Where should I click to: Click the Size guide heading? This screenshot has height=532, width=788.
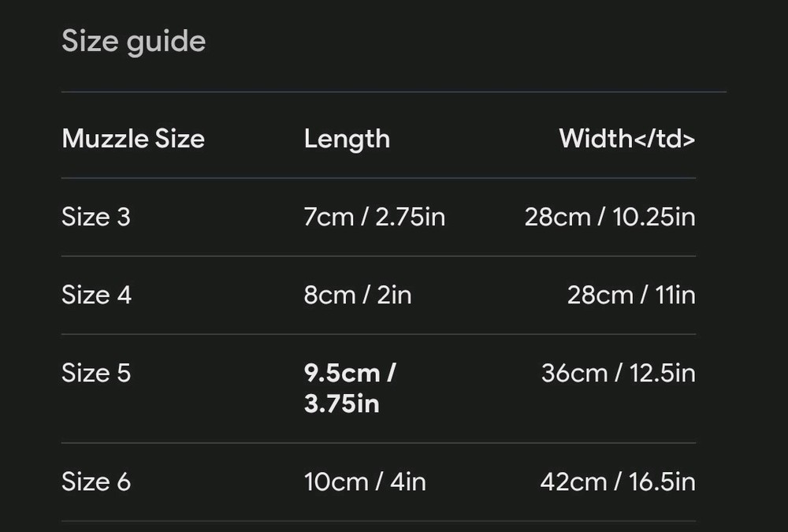[x=133, y=41]
